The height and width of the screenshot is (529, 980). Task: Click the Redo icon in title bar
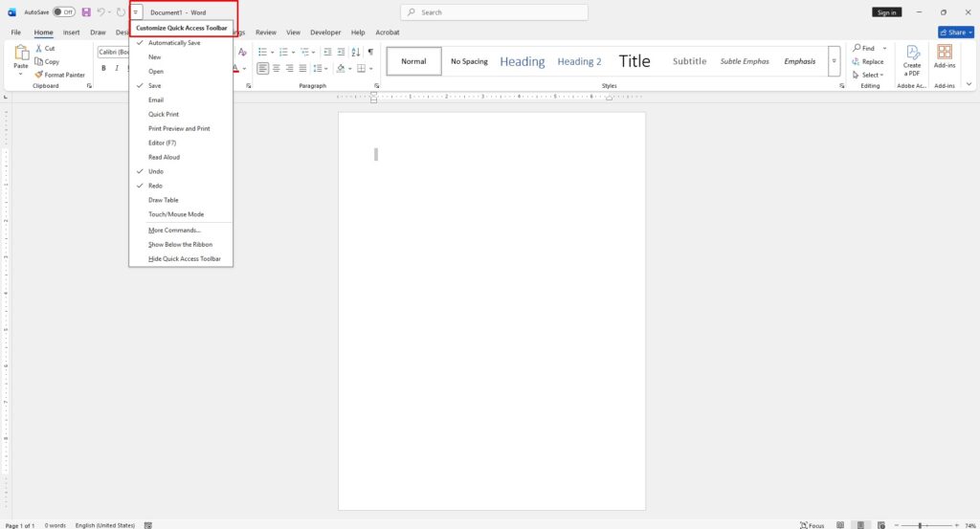coord(121,11)
